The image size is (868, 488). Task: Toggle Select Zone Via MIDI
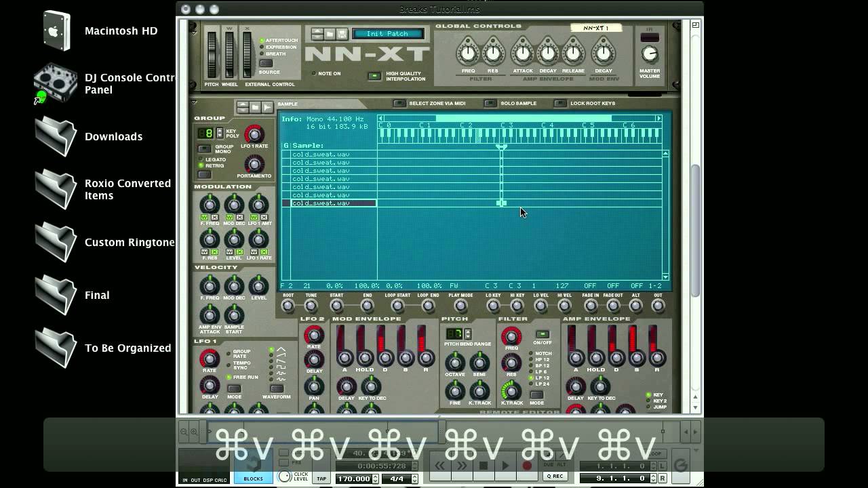pyautogui.click(x=400, y=104)
